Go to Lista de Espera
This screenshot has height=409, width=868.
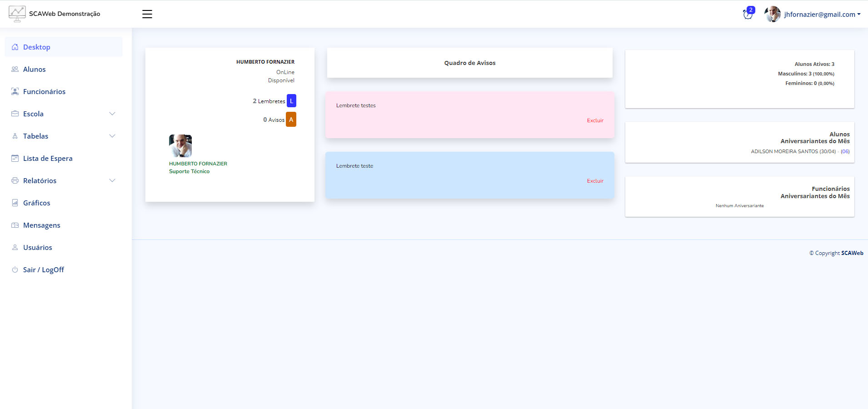point(47,158)
